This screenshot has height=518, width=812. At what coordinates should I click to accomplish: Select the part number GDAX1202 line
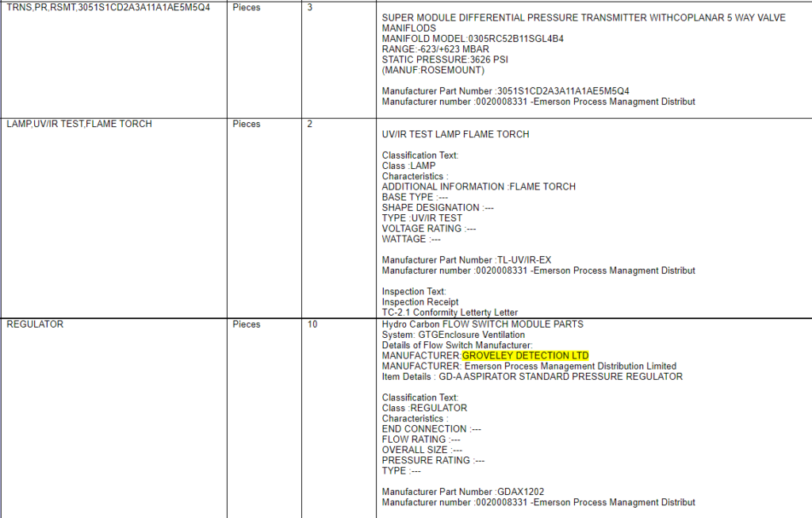pos(463,492)
